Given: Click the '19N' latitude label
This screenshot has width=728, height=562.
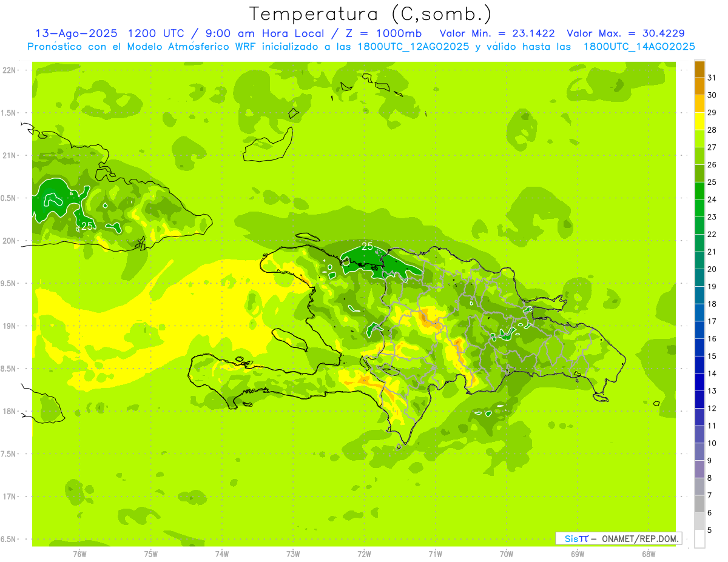Looking at the screenshot, I should [x=10, y=326].
